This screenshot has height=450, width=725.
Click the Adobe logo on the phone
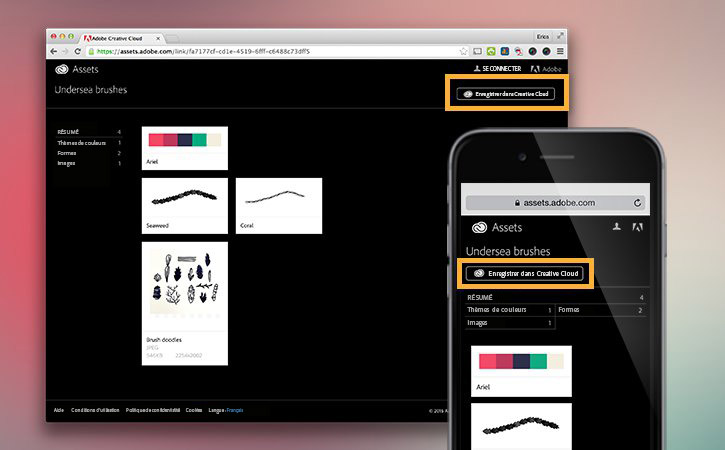637,227
